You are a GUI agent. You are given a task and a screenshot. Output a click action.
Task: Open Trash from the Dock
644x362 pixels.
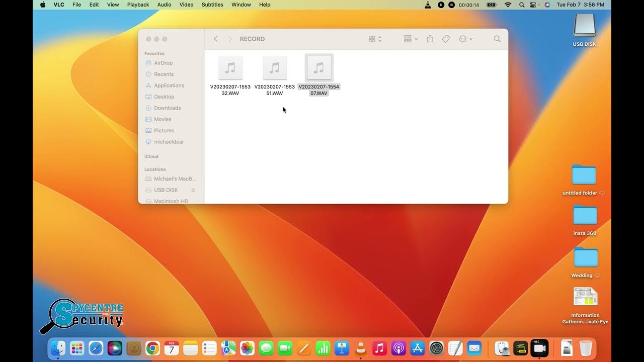coord(586,348)
